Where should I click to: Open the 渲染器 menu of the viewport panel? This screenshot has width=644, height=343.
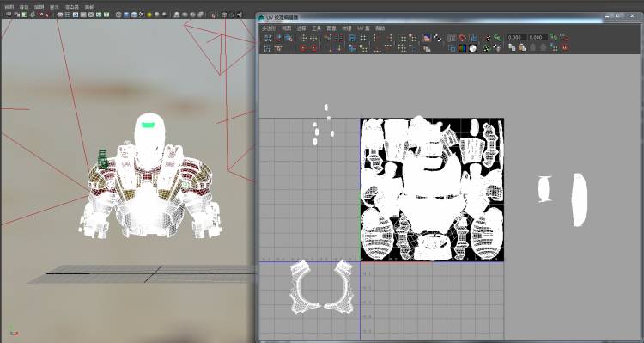pyautogui.click(x=72, y=7)
